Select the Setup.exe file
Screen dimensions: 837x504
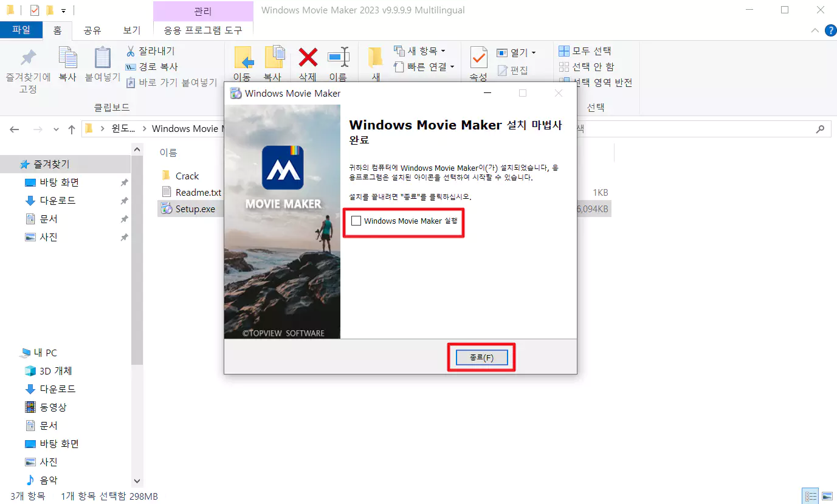[x=195, y=209]
